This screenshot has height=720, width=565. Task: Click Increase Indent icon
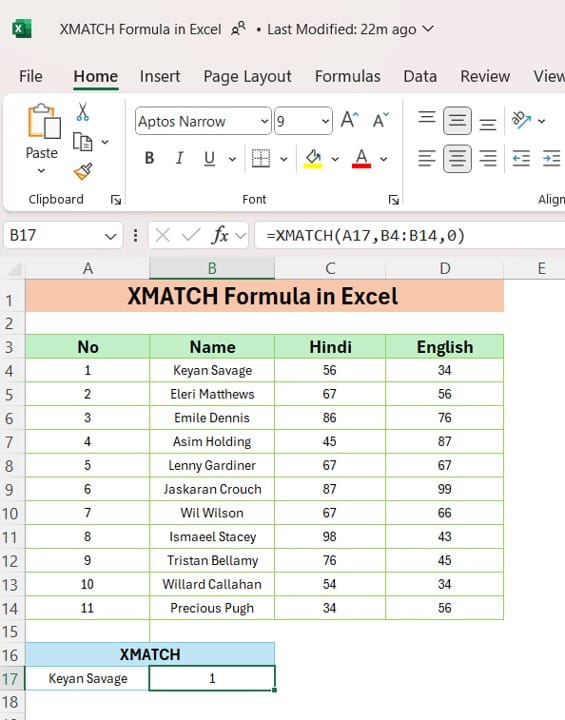(x=551, y=159)
